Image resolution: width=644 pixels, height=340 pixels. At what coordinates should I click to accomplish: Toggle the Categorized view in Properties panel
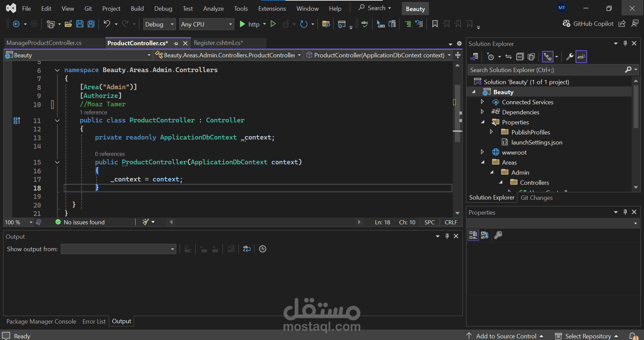pyautogui.click(x=473, y=235)
